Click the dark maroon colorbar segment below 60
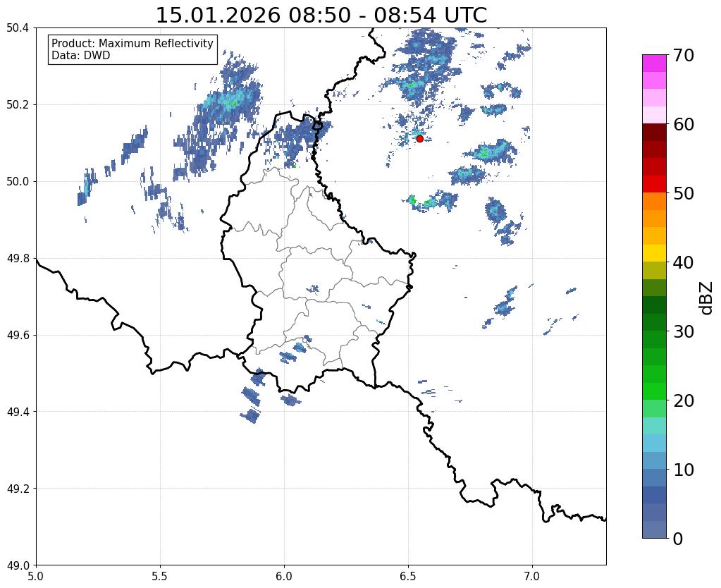This screenshot has height=588, width=721. [654, 133]
